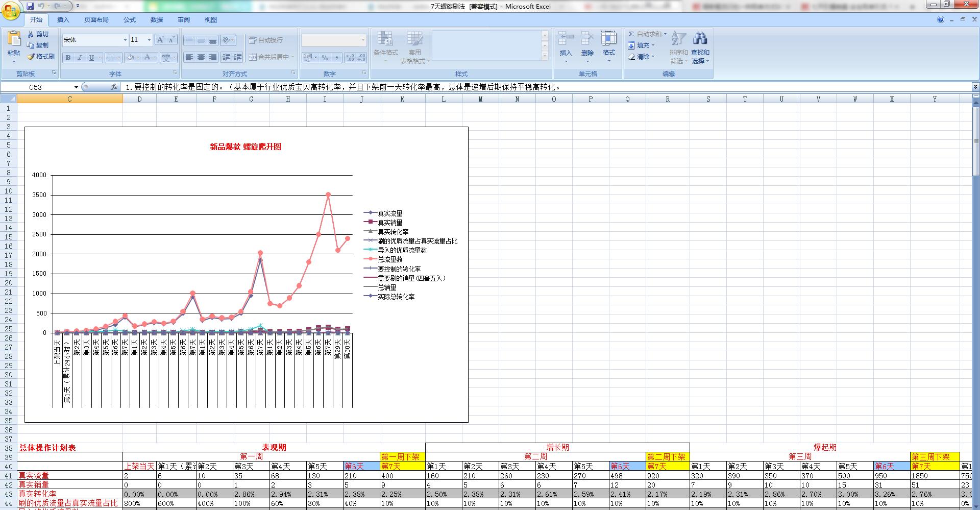The height and width of the screenshot is (510, 980).
Task: Apply percent style
Action: click(325, 58)
